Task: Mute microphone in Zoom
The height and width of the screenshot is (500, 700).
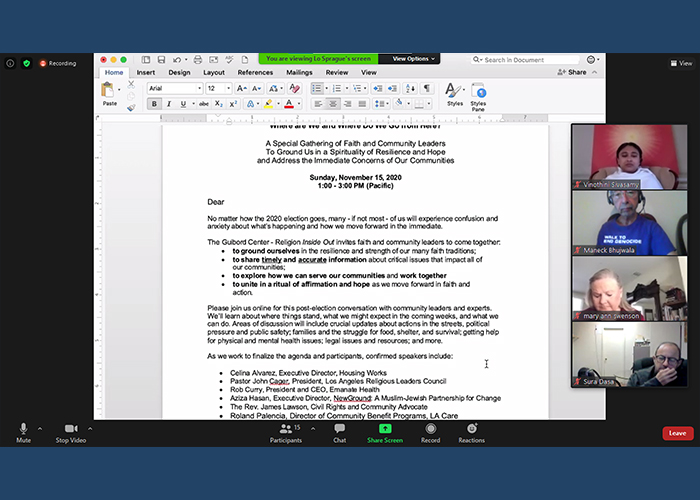Action: [24, 433]
